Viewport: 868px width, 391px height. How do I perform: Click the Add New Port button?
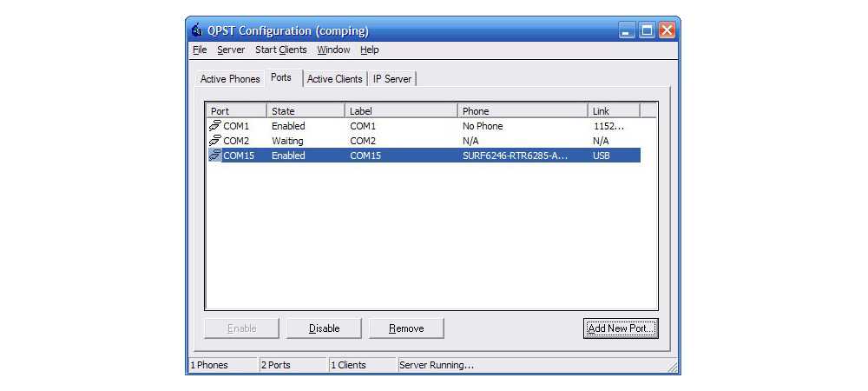[621, 328]
